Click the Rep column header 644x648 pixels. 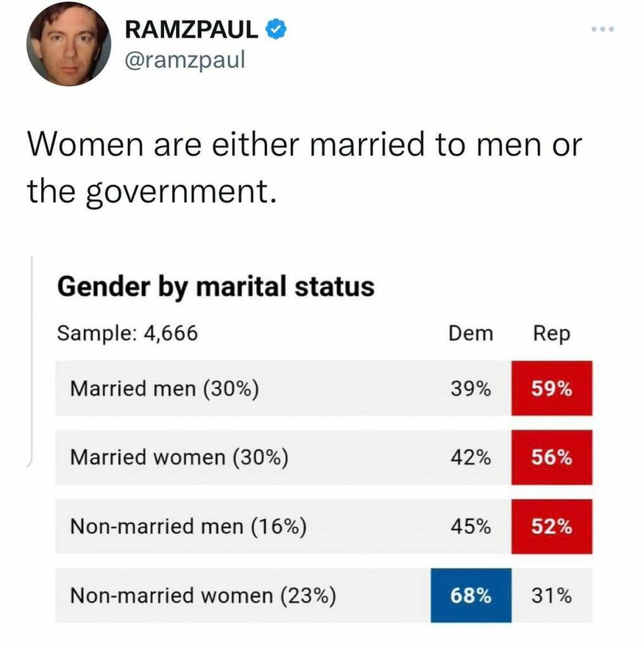point(552,333)
